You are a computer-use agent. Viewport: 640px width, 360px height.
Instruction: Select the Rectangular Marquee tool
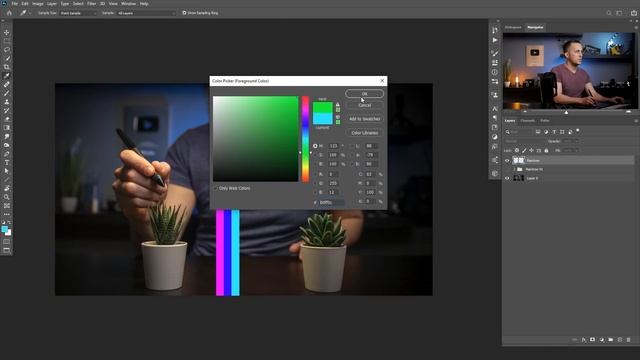[7, 41]
